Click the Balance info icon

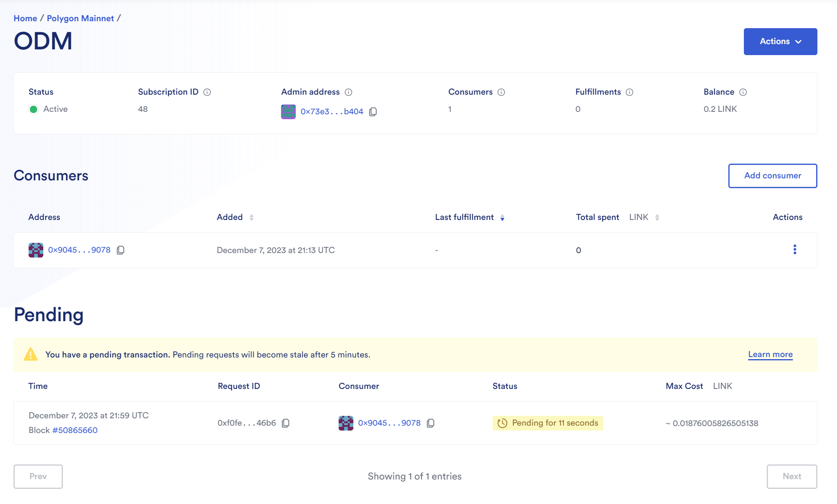coord(743,92)
